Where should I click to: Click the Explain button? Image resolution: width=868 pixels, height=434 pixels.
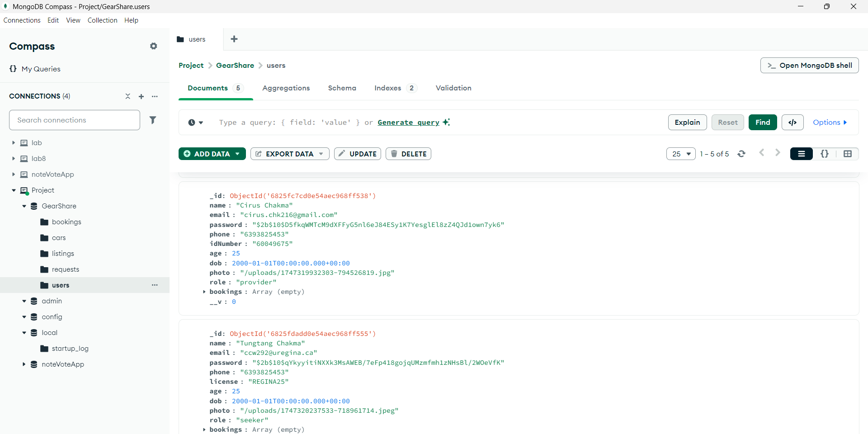coord(687,122)
